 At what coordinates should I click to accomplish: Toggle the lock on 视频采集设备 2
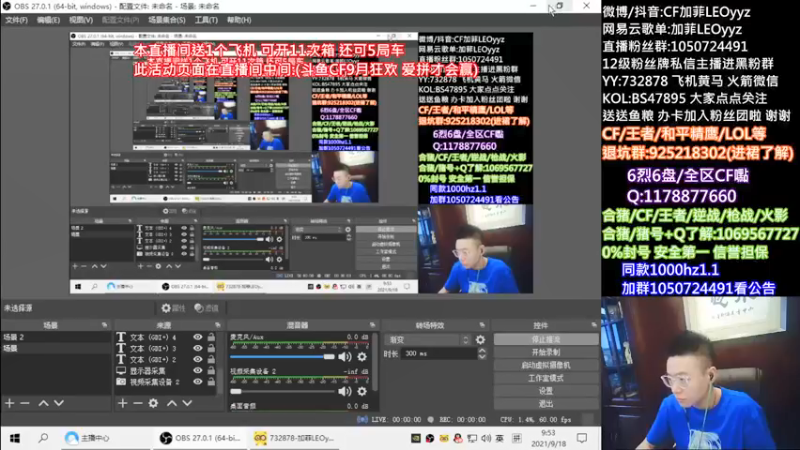click(211, 382)
